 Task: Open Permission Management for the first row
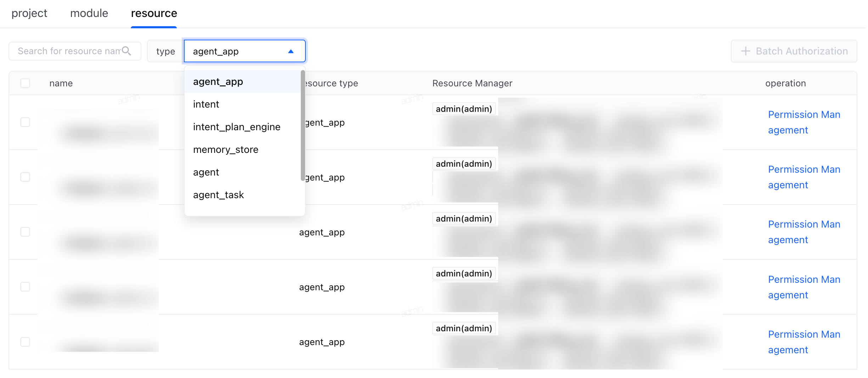click(804, 122)
